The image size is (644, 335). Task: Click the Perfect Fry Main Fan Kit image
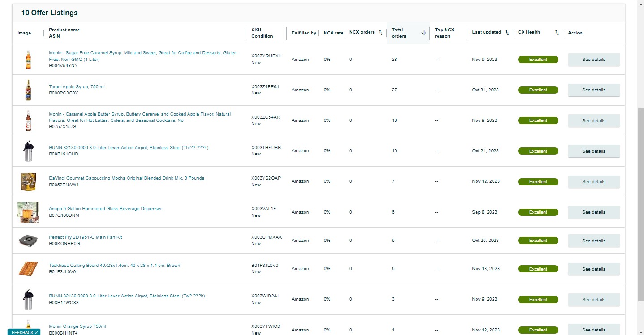[x=28, y=241]
